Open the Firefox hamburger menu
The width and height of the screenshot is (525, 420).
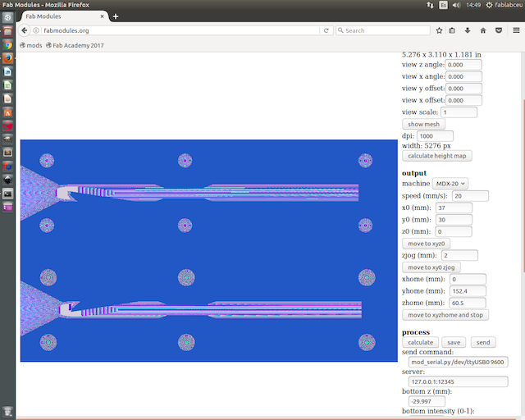516,30
